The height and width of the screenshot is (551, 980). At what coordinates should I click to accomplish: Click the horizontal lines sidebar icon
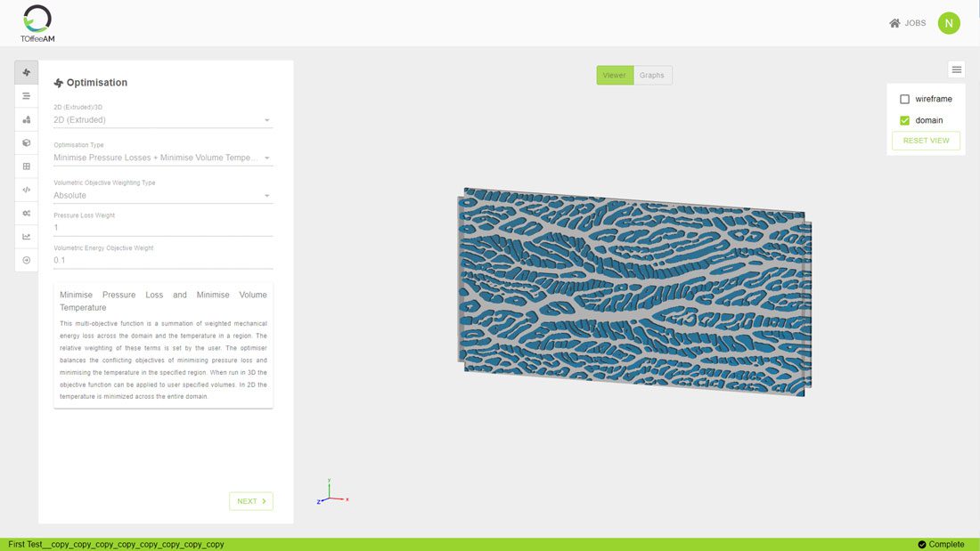[27, 95]
